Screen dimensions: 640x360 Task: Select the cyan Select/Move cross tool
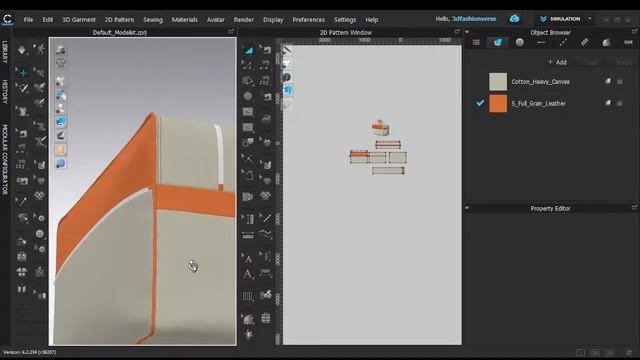click(x=23, y=73)
